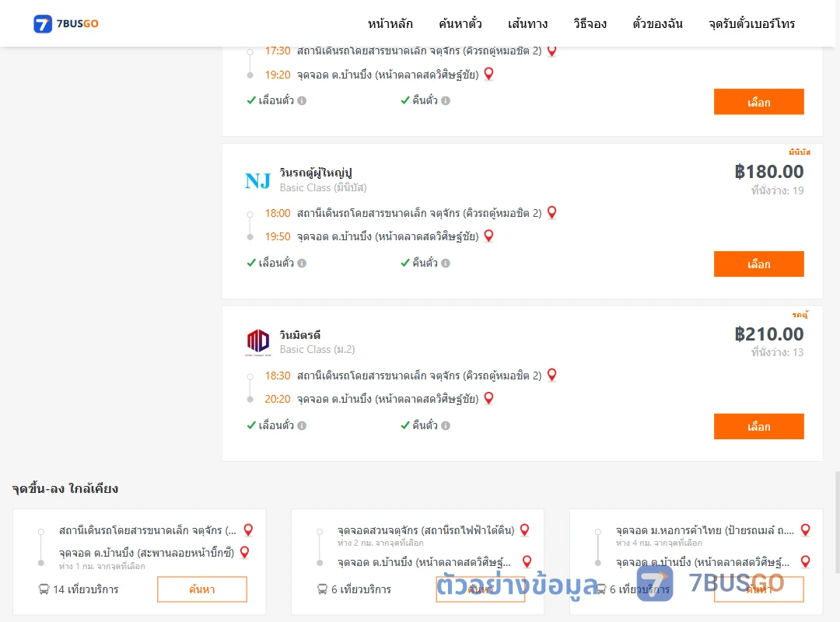
Task: Click info icon beside เลื่อนตั๋ว on 18:30 trip
Action: pos(302,425)
